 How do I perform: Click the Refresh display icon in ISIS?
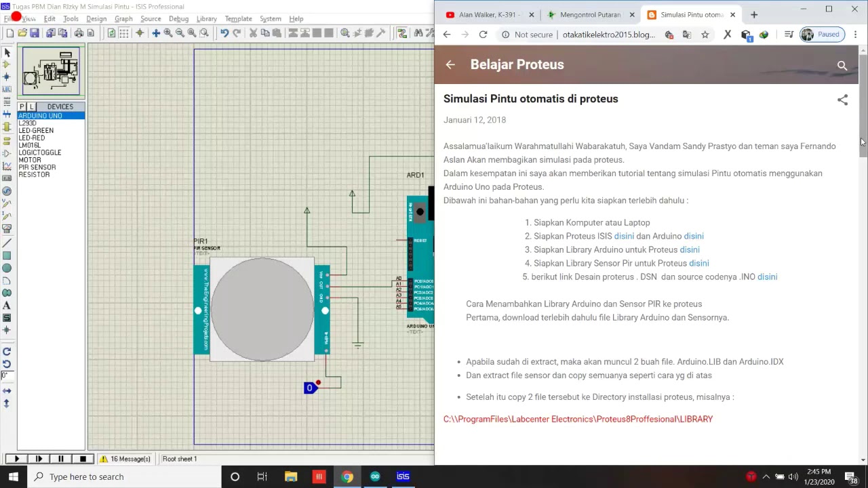coord(111,33)
